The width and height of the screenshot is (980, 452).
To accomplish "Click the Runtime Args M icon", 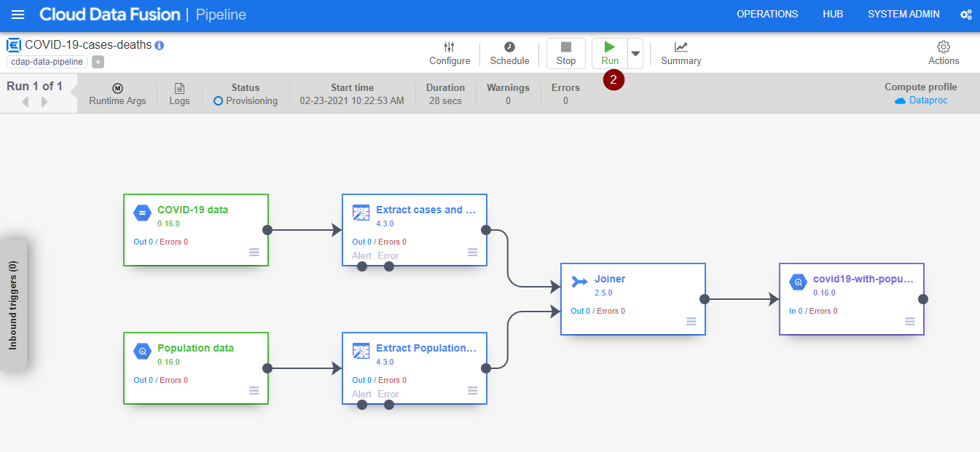I will [x=117, y=88].
